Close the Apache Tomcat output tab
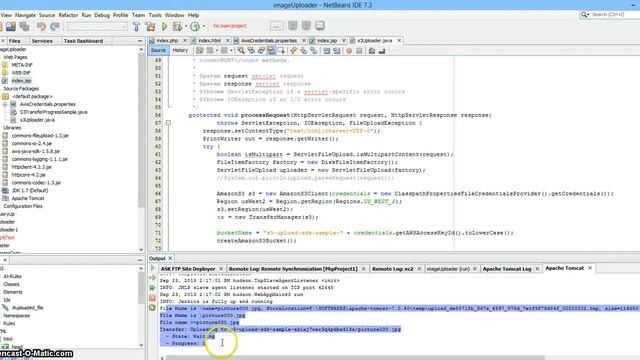This screenshot has height=360, width=640. point(590,268)
